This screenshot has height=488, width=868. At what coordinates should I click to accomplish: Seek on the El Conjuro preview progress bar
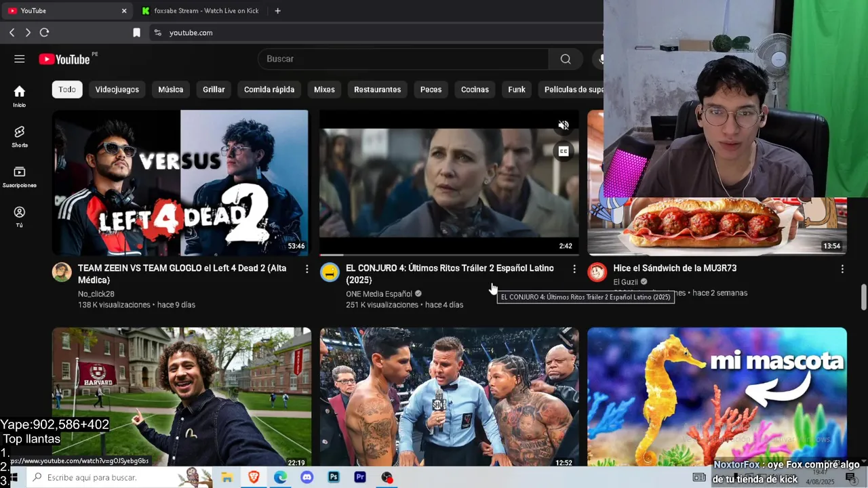click(x=449, y=255)
